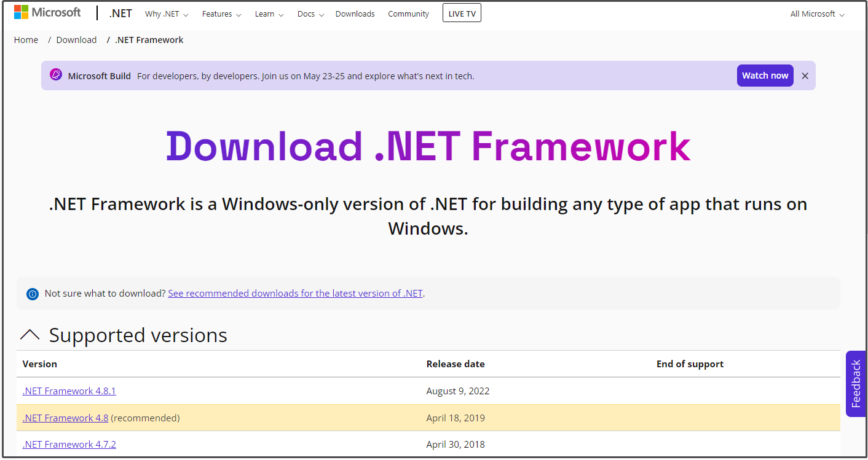Click the 'Supported versions' heading text
The image size is (868, 460).
[138, 335]
